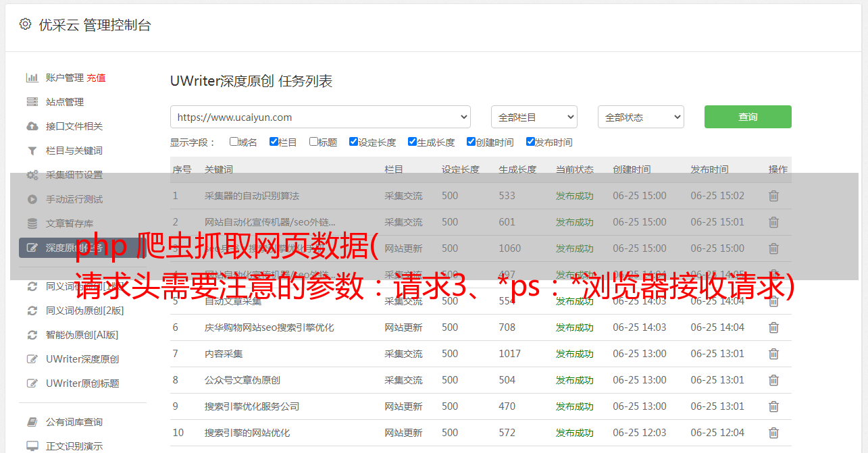
Task: Click the bar chart icon for 账户管理
Action: (32, 78)
